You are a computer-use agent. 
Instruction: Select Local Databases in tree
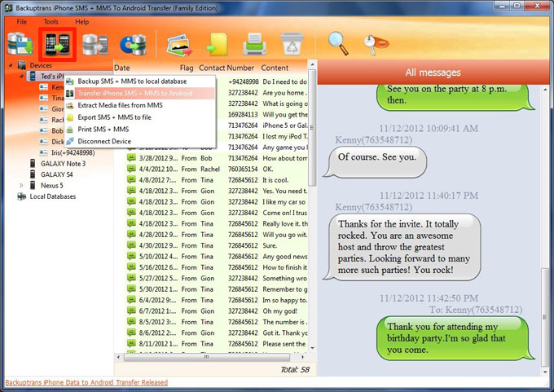coord(53,196)
